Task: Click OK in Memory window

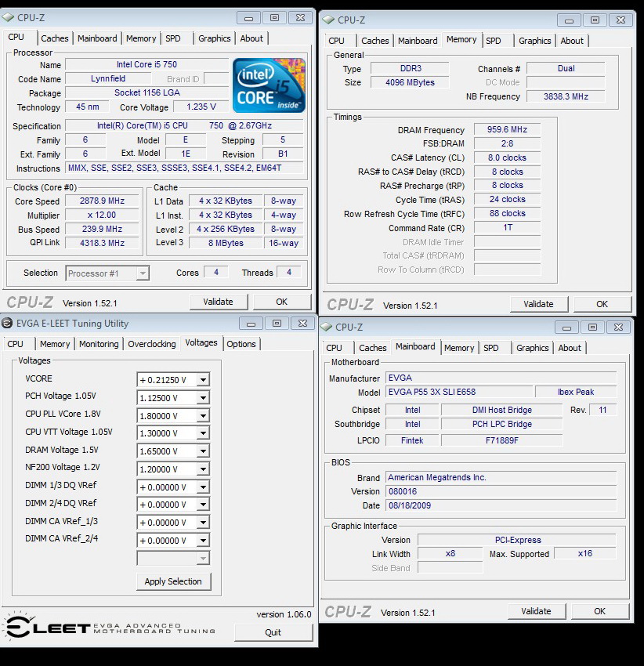Action: (602, 304)
